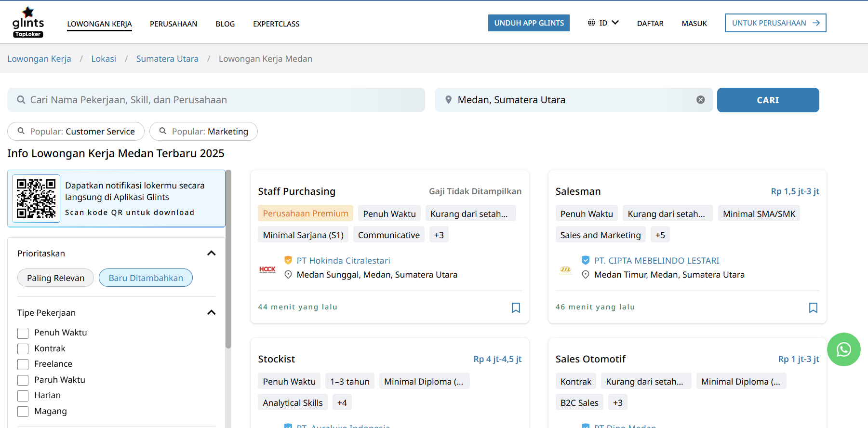Bookmark the Salesman job
The height and width of the screenshot is (428, 868).
tap(813, 308)
